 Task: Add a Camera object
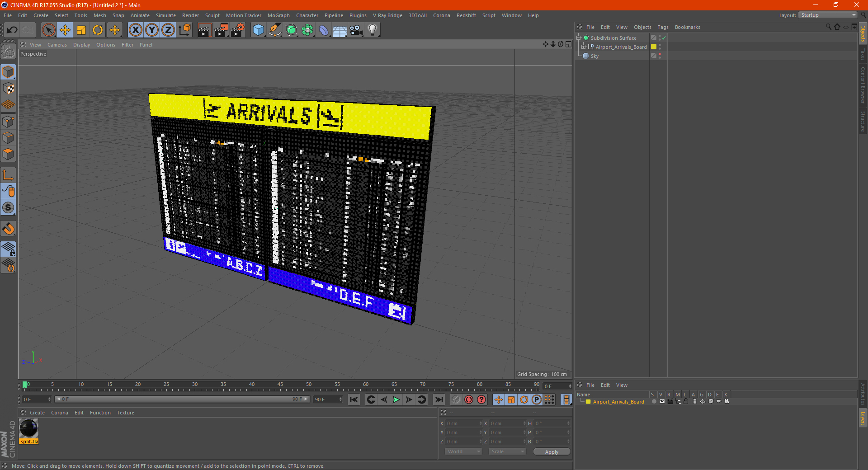[x=356, y=30]
